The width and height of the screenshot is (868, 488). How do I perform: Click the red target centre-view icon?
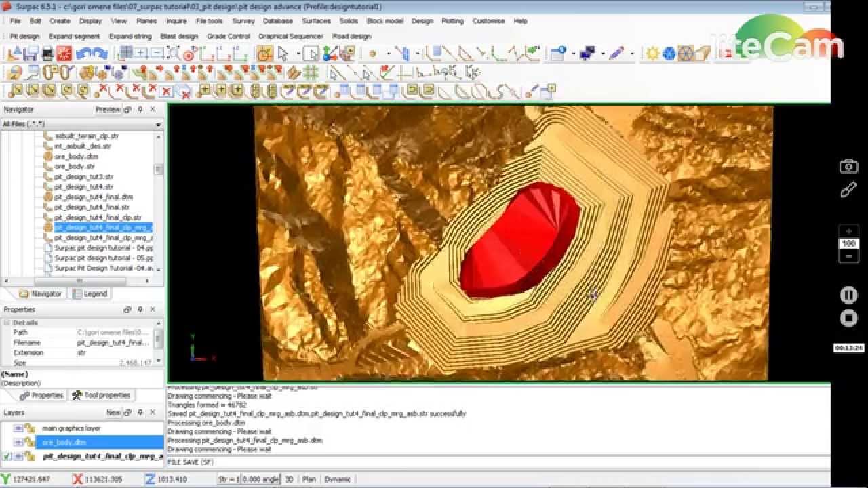(189, 54)
